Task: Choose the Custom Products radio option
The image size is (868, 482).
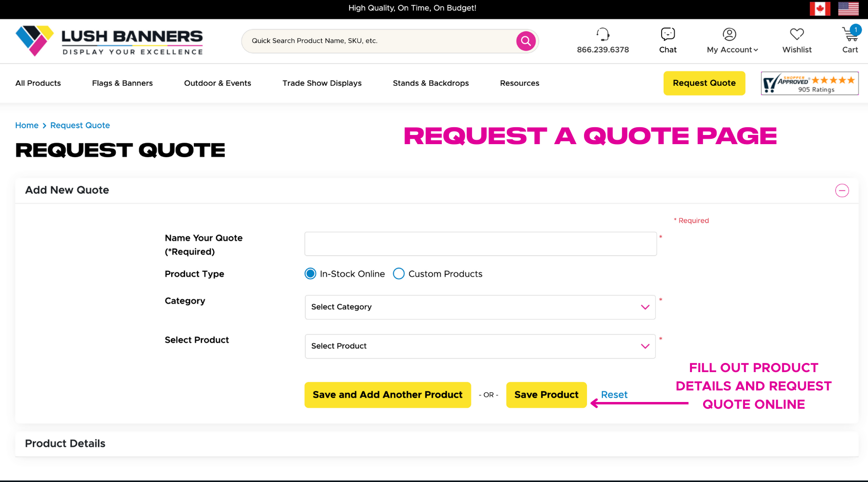Action: (x=399, y=274)
